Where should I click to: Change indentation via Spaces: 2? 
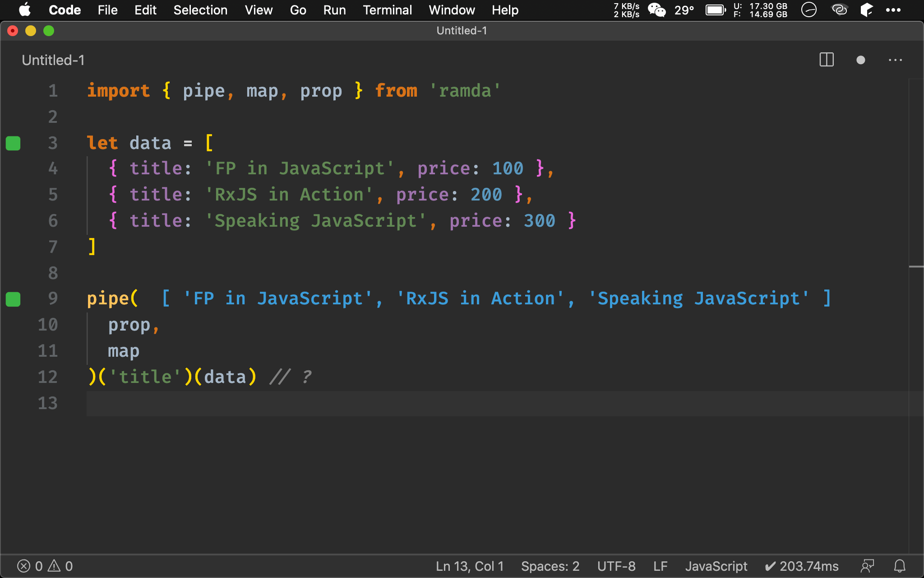point(550,566)
